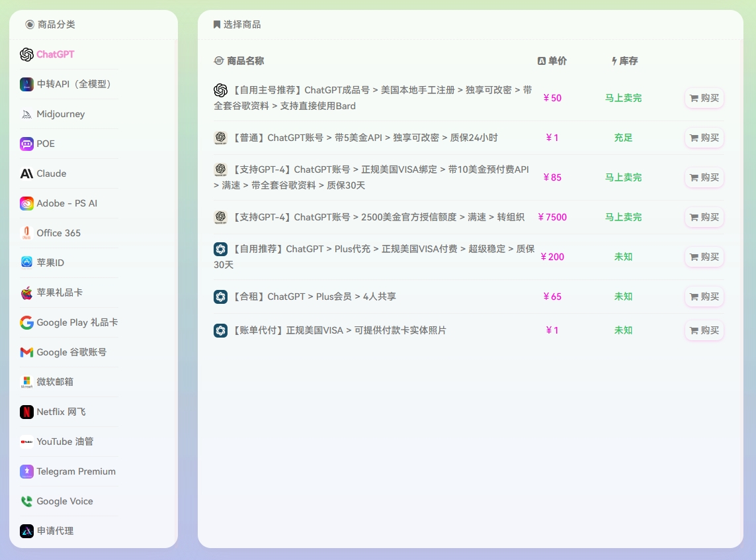Viewport: 756px width, 560px height.
Task: Click the Adobe Creative Cloud icon
Action: coord(26,204)
